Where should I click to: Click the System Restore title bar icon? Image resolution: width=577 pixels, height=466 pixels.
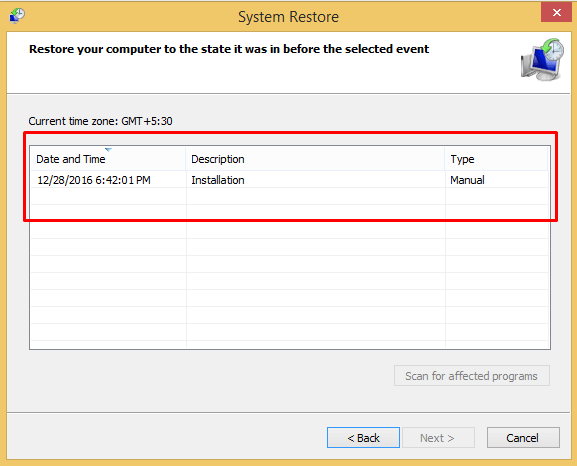tap(17, 16)
